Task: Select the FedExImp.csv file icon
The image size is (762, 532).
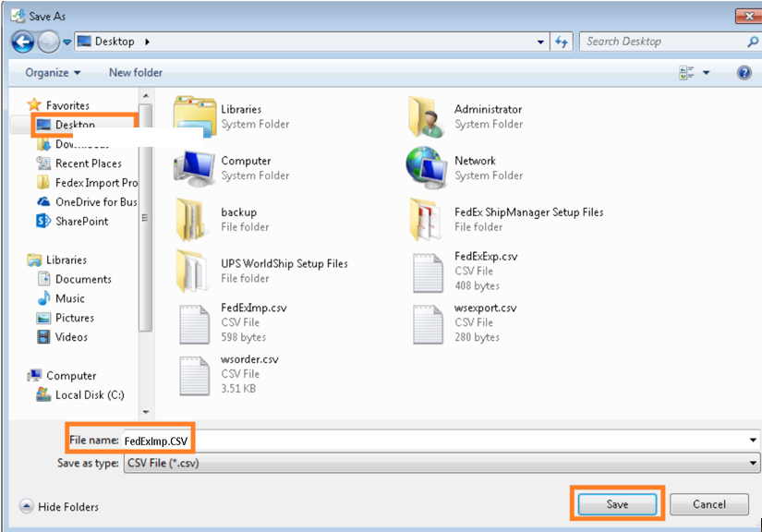Action: click(x=194, y=324)
